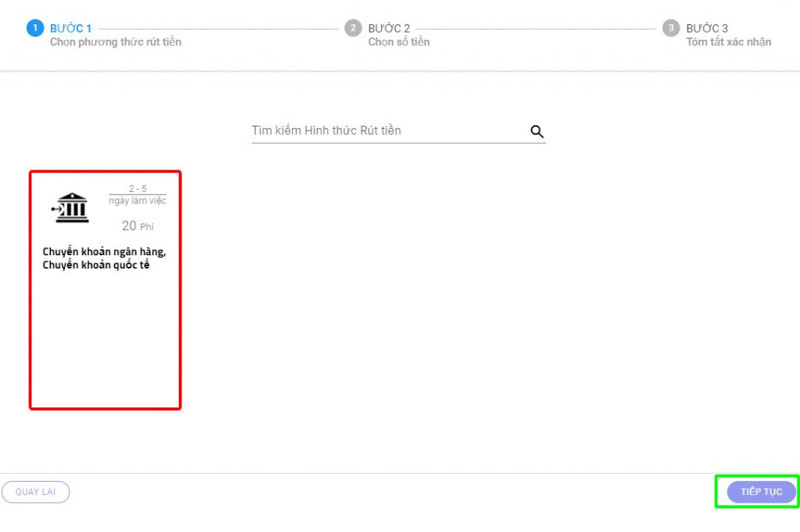800x532 pixels.
Task: Select the Chuyển khoản ngân hàng card title
Action: pos(104,258)
